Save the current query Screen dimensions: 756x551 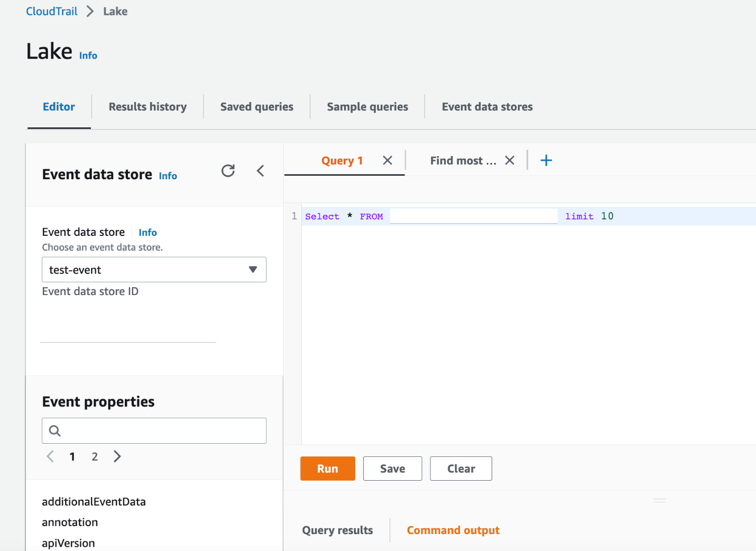click(392, 468)
